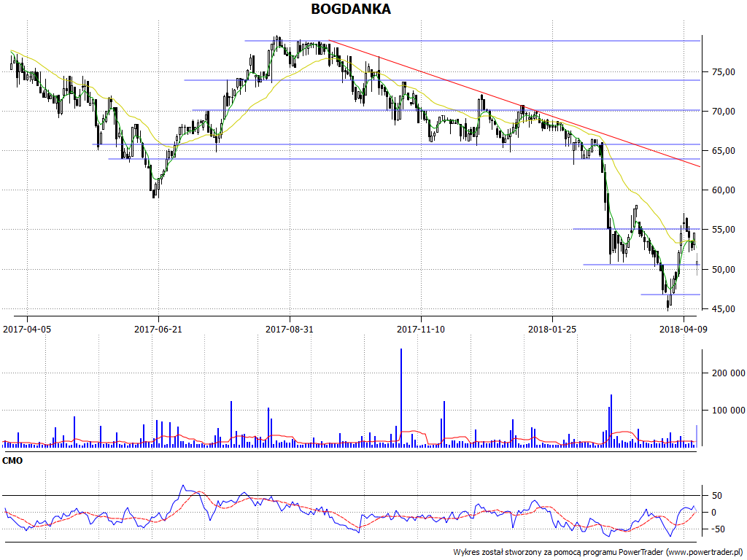Click the 75,00 price axis label
This screenshot has height=560, width=747.
point(723,72)
